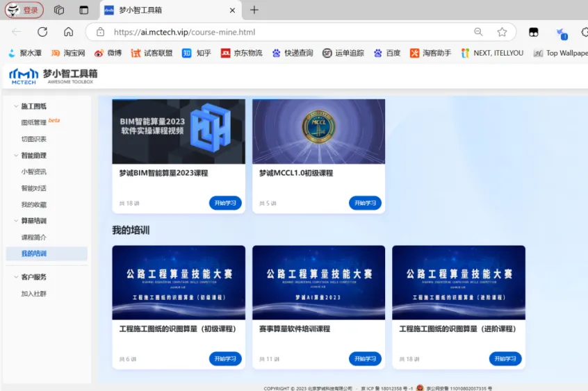Viewport: 588px width, 391px height.
Task: Open 切图识表 in sidebar
Action: [34, 139]
